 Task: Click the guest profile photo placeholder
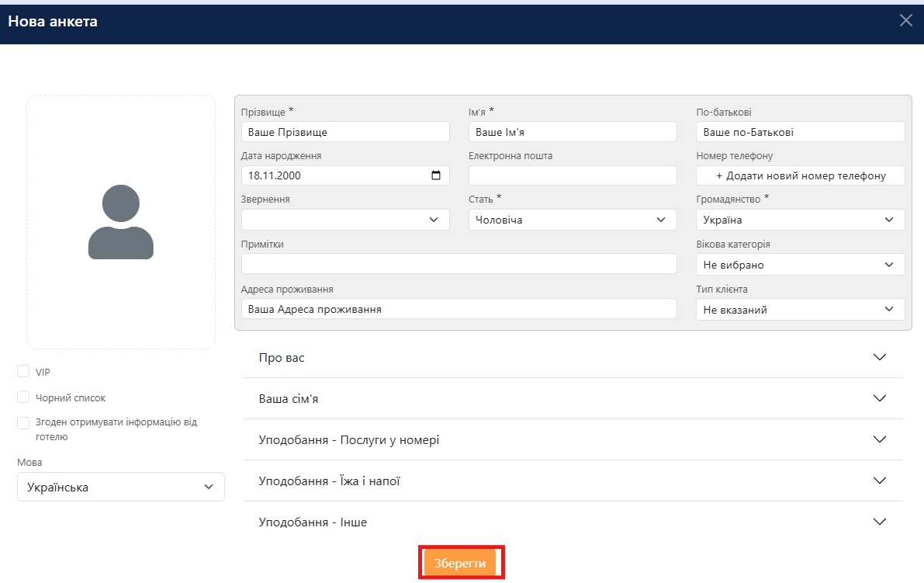pos(121,222)
